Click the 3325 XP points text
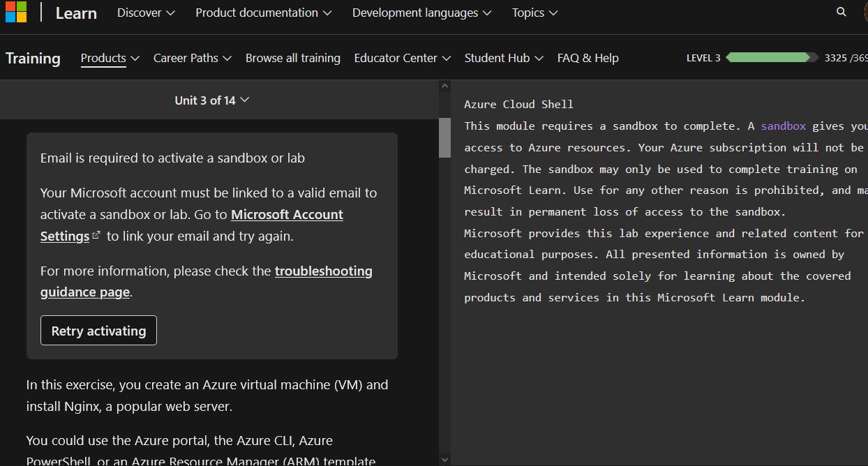The width and height of the screenshot is (868, 466). coord(835,58)
